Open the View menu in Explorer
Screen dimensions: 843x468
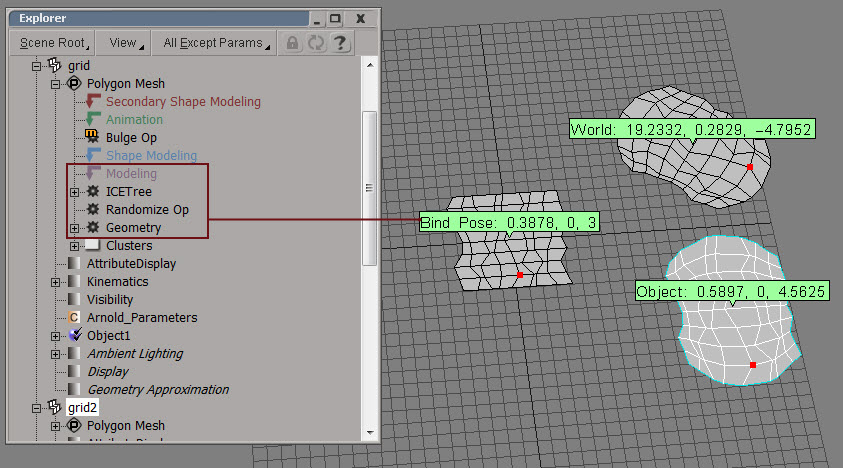point(124,43)
